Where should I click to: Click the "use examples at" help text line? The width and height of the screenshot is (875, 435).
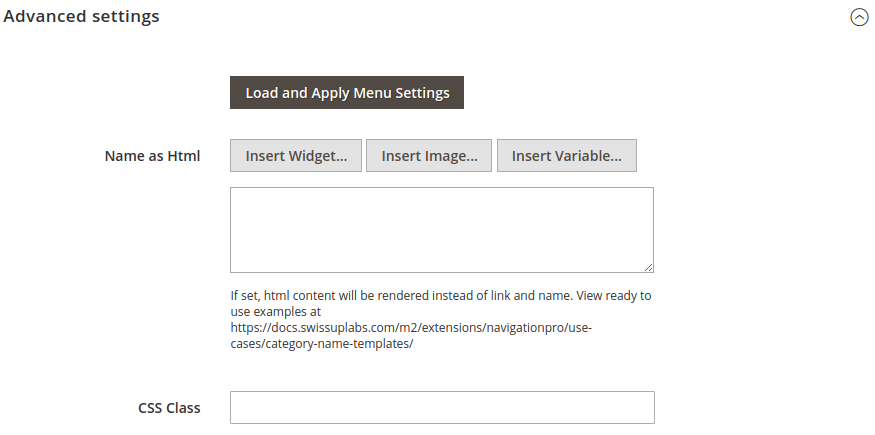[276, 312]
